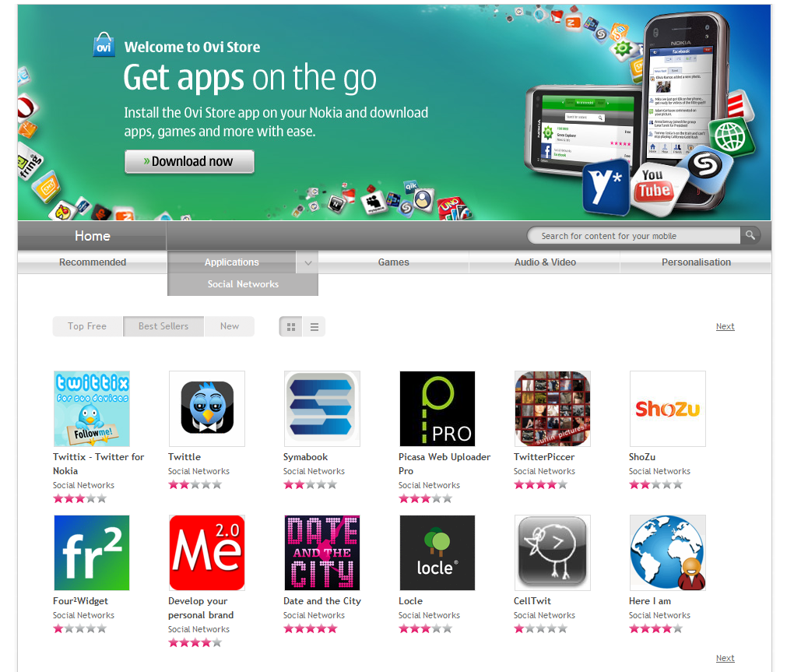Click the Date and the City star rating
787x672 pixels.
pyautogui.click(x=310, y=629)
